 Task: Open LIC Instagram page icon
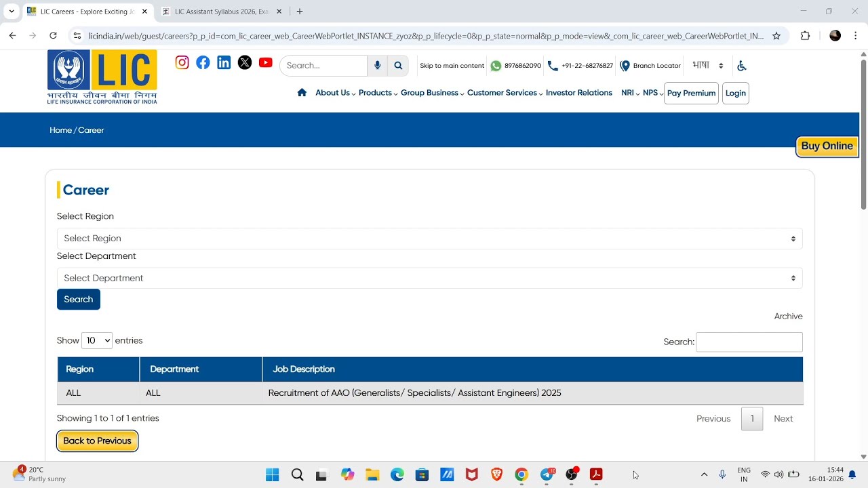coord(182,62)
